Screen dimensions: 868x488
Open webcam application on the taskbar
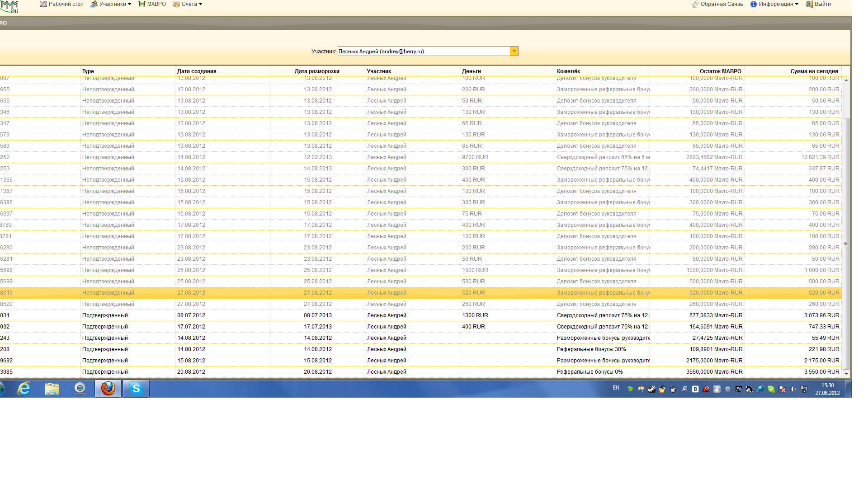tap(80, 389)
